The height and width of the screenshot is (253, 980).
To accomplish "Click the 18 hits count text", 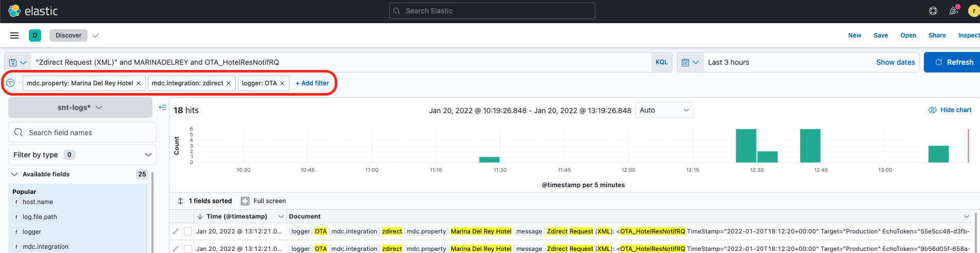I will [x=186, y=110].
